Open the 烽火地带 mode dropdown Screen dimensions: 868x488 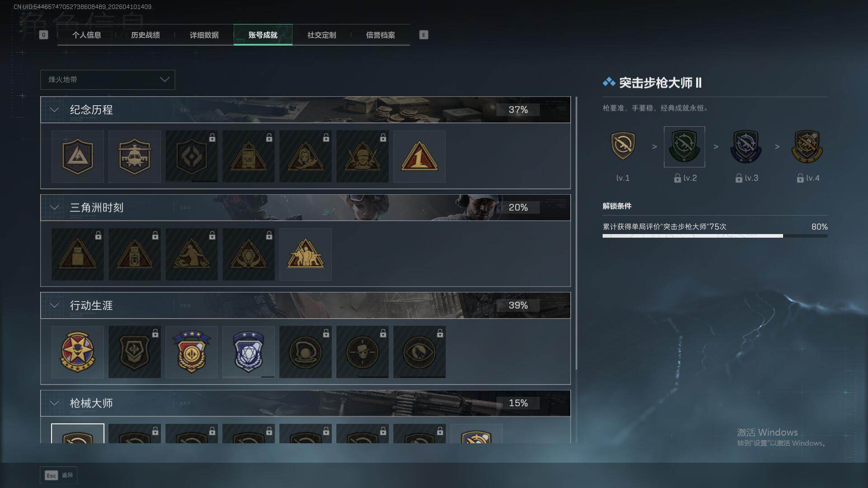108,80
